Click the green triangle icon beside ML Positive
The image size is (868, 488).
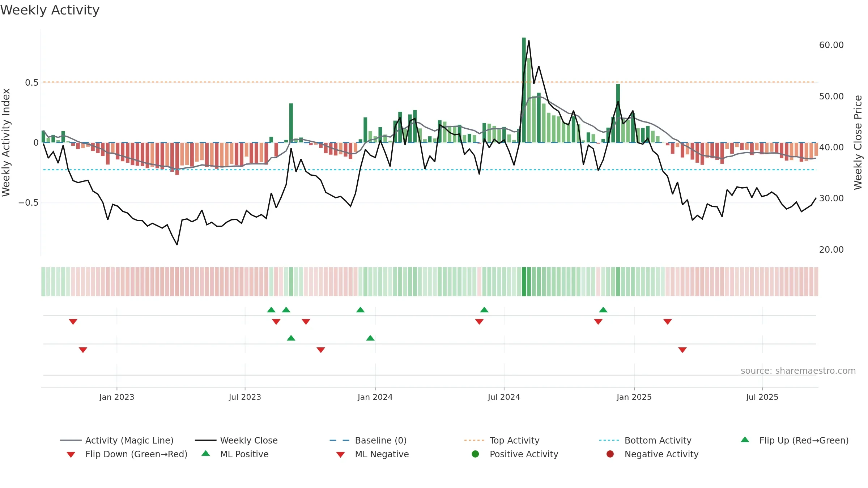(206, 453)
